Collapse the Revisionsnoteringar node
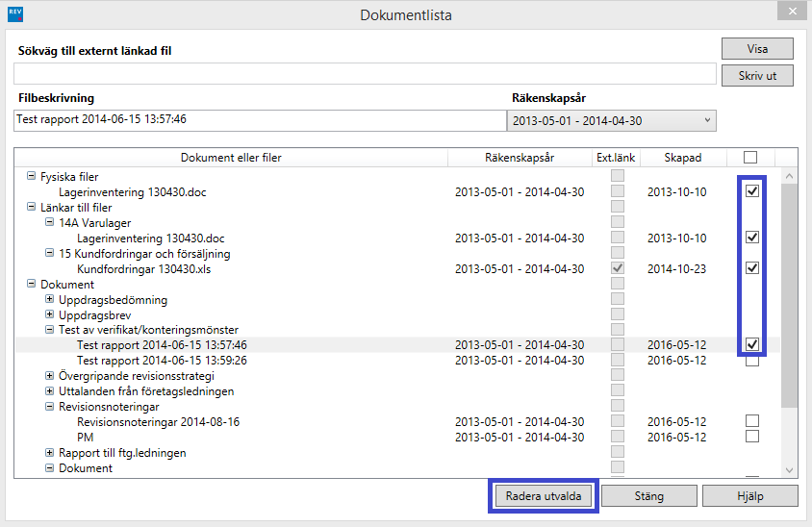This screenshot has width=812, height=527. coord(50,407)
